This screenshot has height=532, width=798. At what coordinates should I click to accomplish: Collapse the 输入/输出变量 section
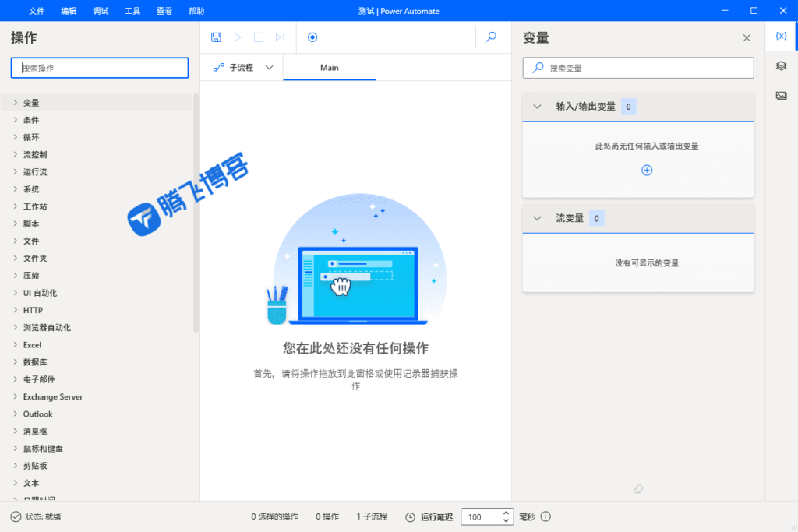pos(537,105)
